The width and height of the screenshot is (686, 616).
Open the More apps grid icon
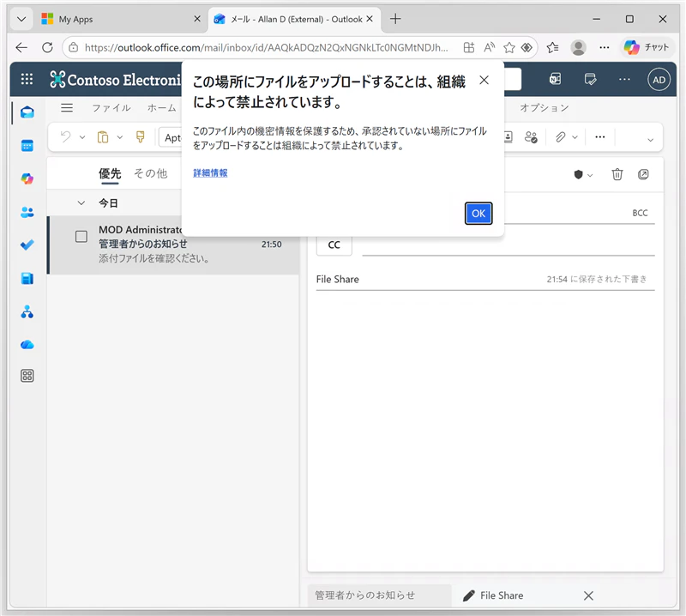pos(27,376)
